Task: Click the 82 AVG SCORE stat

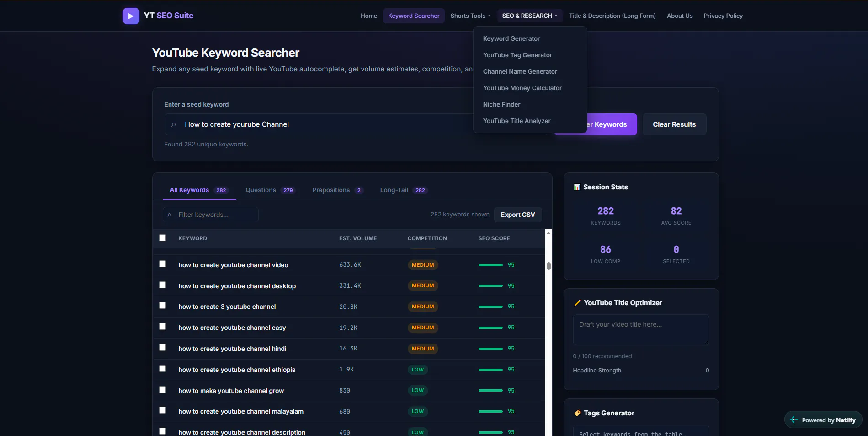Action: click(676, 216)
